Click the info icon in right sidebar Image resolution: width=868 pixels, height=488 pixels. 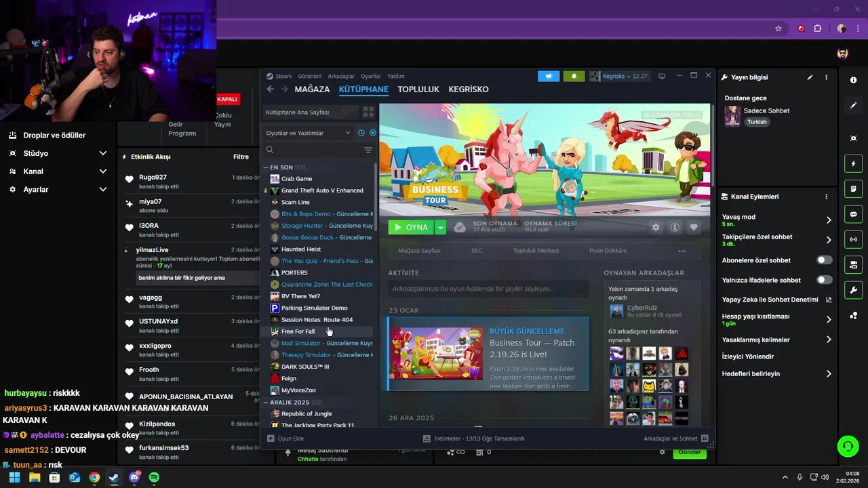tap(853, 80)
